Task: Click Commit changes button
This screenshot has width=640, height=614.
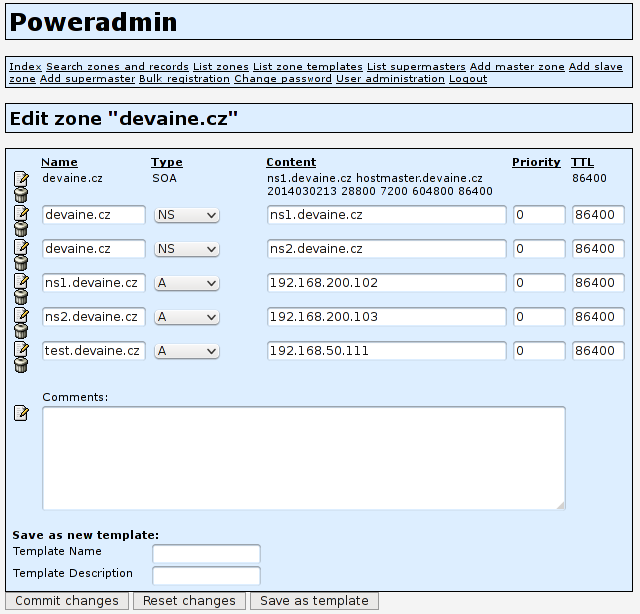Action: click(67, 601)
